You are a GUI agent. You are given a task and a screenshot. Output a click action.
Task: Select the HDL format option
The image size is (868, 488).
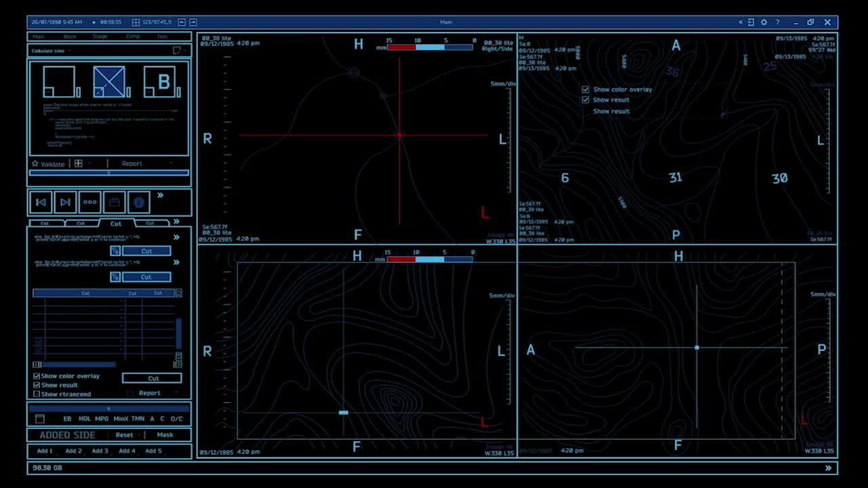(x=85, y=419)
